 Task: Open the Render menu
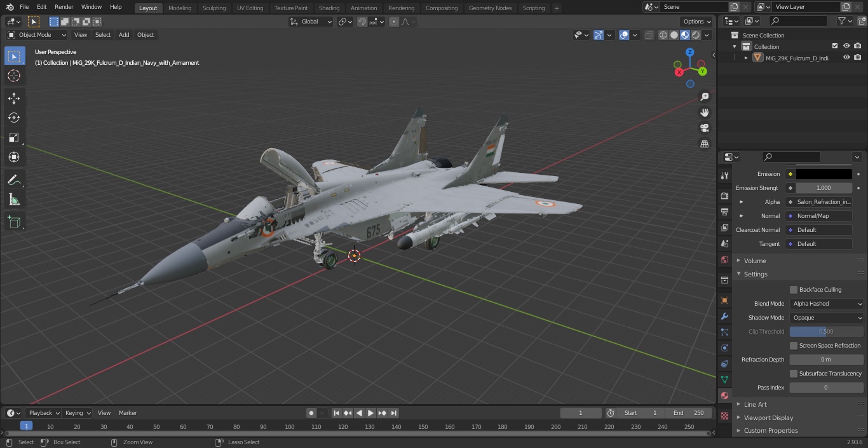click(64, 7)
